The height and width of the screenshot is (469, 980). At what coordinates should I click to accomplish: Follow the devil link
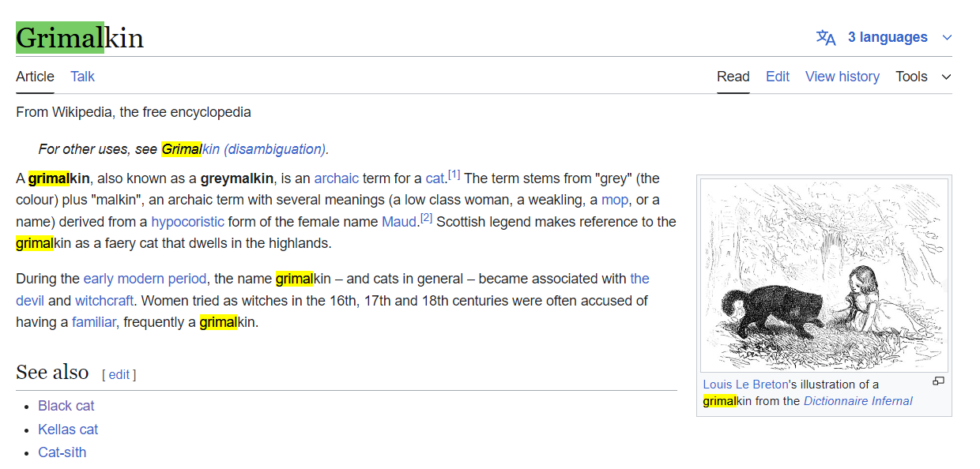32,301
